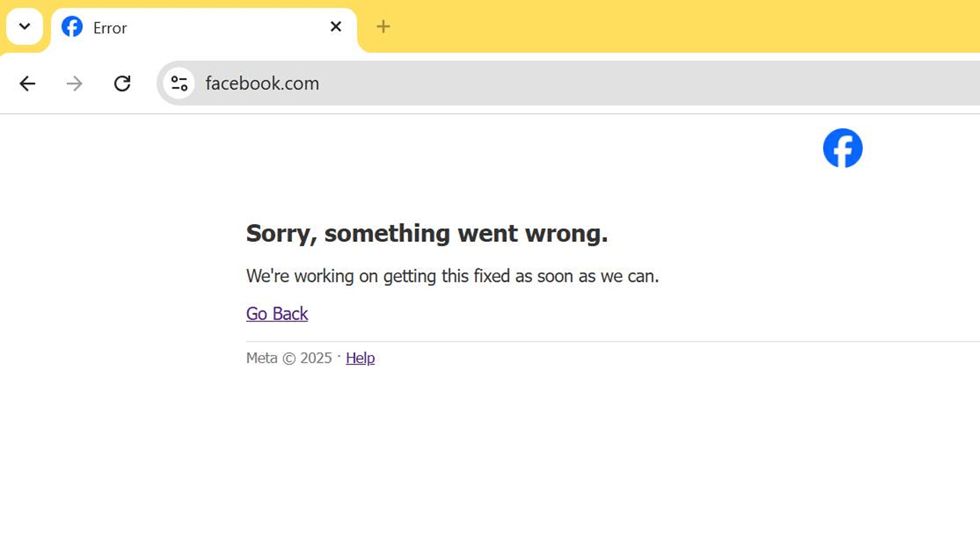Click the 'Sorry, something went wrong.' heading
The height and width of the screenshot is (551, 980).
pos(427,234)
